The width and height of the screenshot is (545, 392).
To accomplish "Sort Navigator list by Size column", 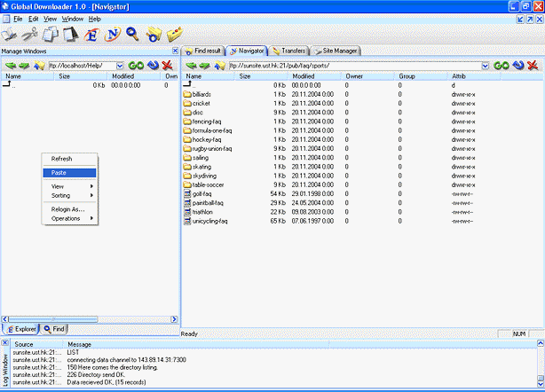I will [261, 76].
